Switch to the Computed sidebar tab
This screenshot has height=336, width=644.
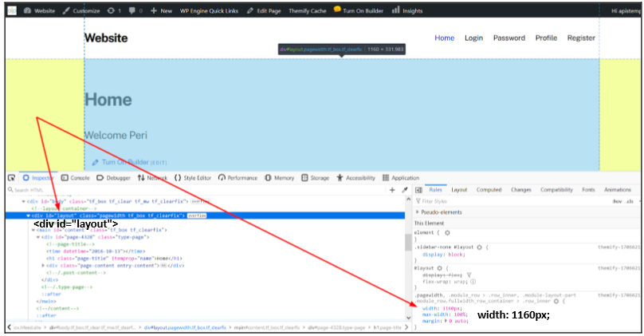(x=489, y=190)
